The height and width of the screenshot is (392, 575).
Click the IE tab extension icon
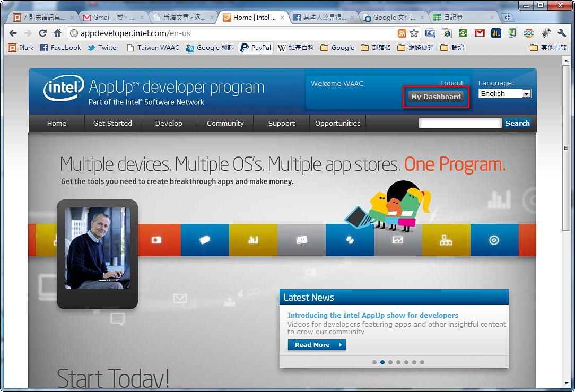[x=447, y=33]
